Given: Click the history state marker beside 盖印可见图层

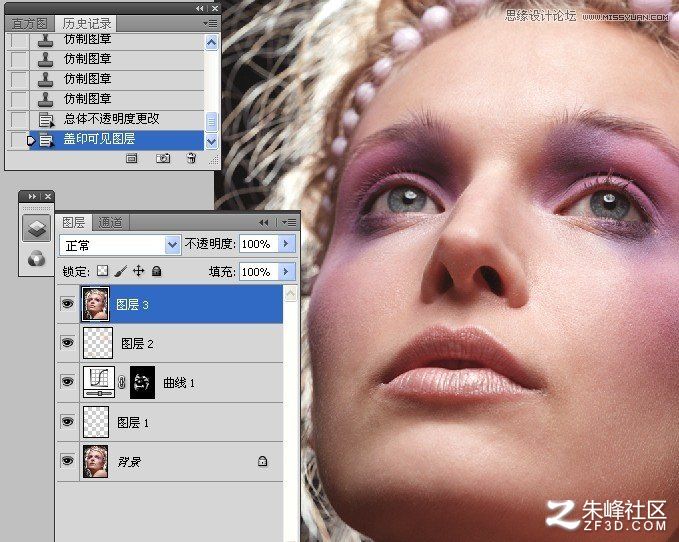Looking at the screenshot, I should point(31,140).
